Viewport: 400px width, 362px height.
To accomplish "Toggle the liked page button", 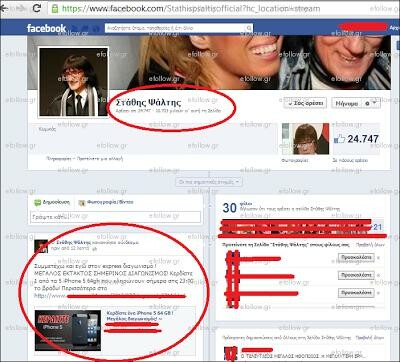I will (305, 103).
